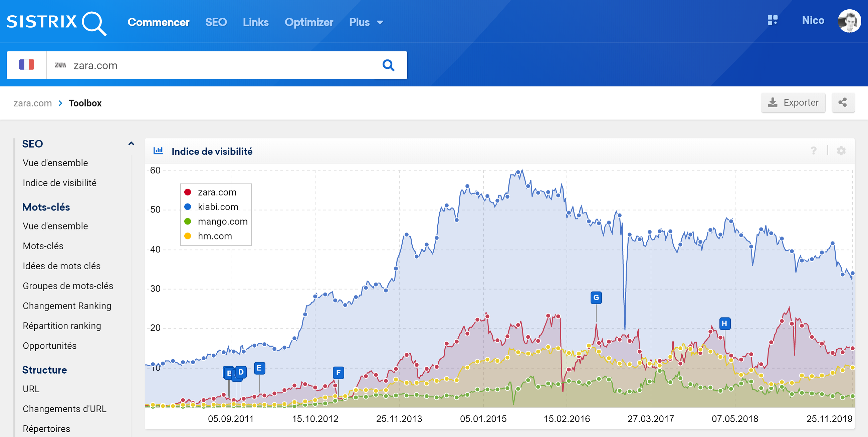Image resolution: width=868 pixels, height=437 pixels.
Task: Click the breadcrumb chevron separator
Action: pos(60,103)
